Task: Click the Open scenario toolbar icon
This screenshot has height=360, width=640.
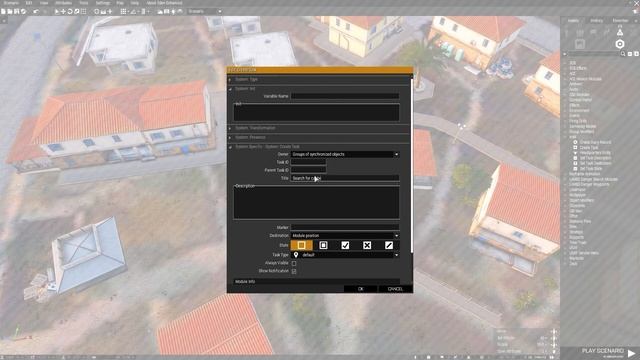Action: click(x=10, y=11)
